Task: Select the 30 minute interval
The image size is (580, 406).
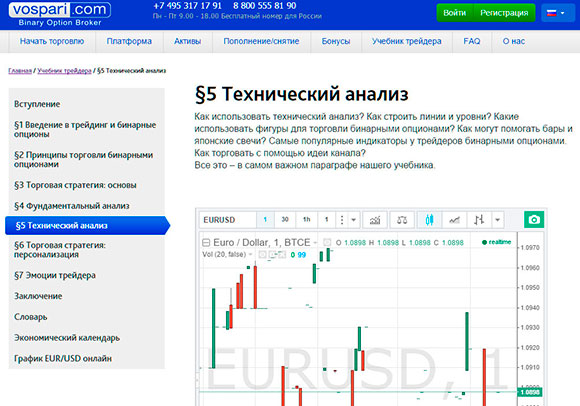Action: click(x=285, y=220)
